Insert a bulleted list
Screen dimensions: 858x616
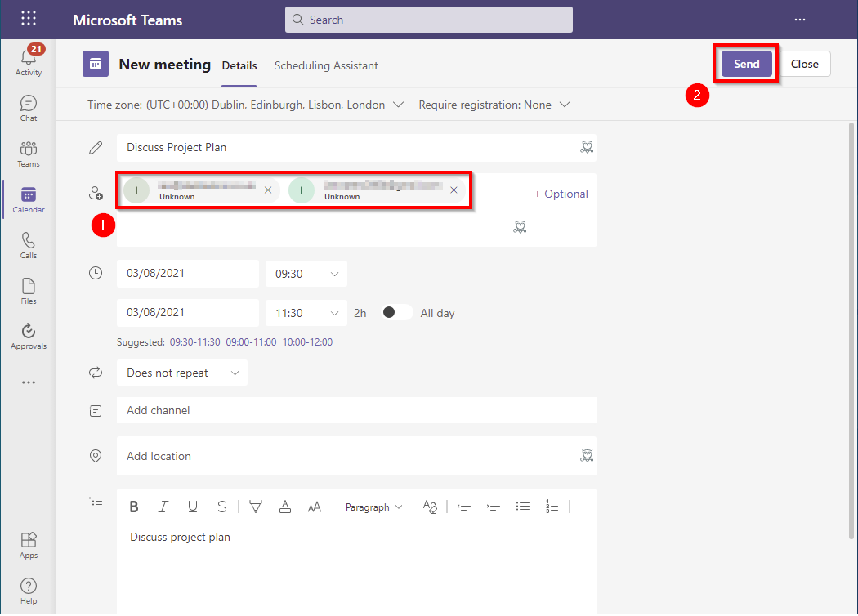point(523,507)
